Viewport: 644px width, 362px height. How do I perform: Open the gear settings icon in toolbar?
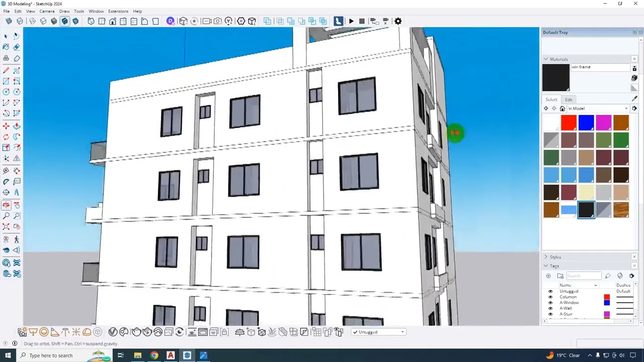(398, 21)
